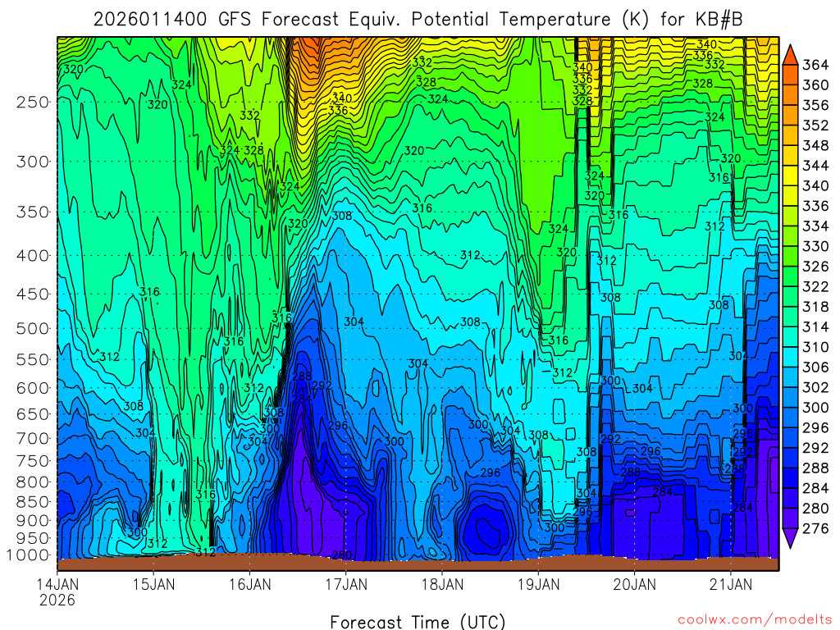This screenshot has width=840, height=630.
Task: Select the red-orange top arrow of the color bar
Action: click(x=790, y=55)
